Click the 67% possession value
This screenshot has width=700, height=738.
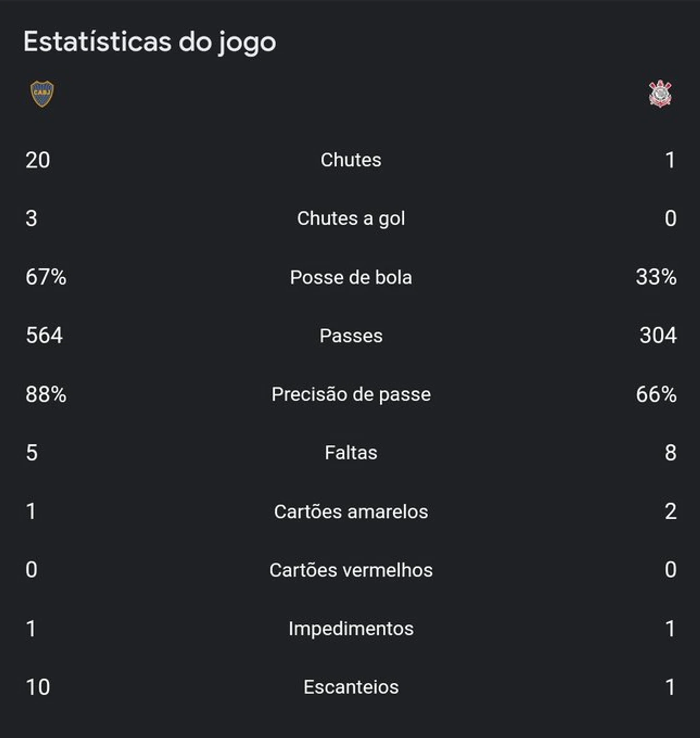tap(46, 277)
